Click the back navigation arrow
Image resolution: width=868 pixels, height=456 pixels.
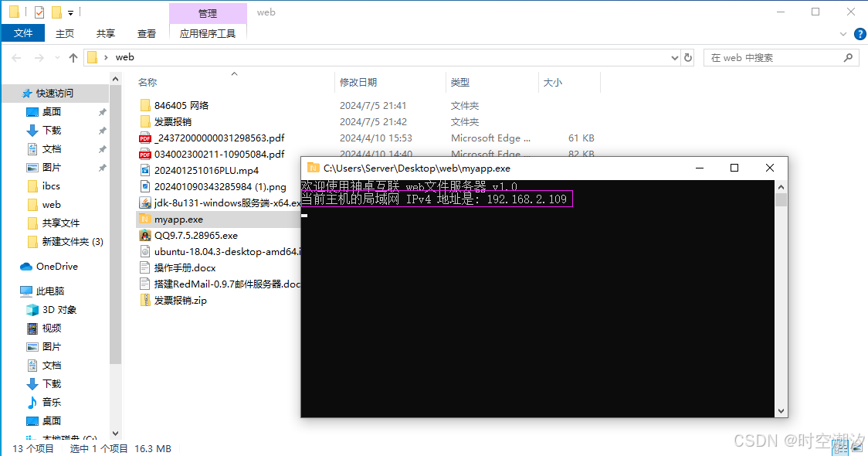pos(17,57)
